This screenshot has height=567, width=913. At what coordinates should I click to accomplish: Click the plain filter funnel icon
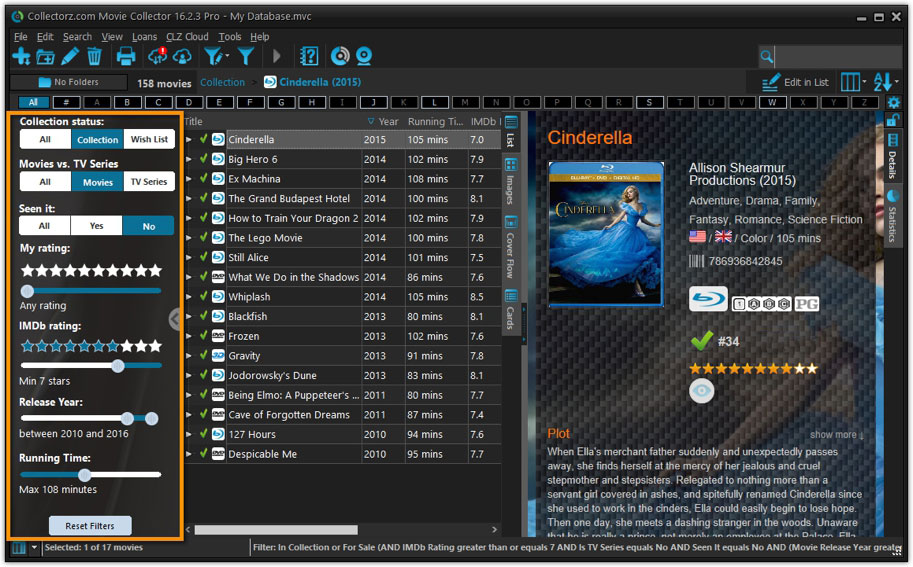point(246,56)
